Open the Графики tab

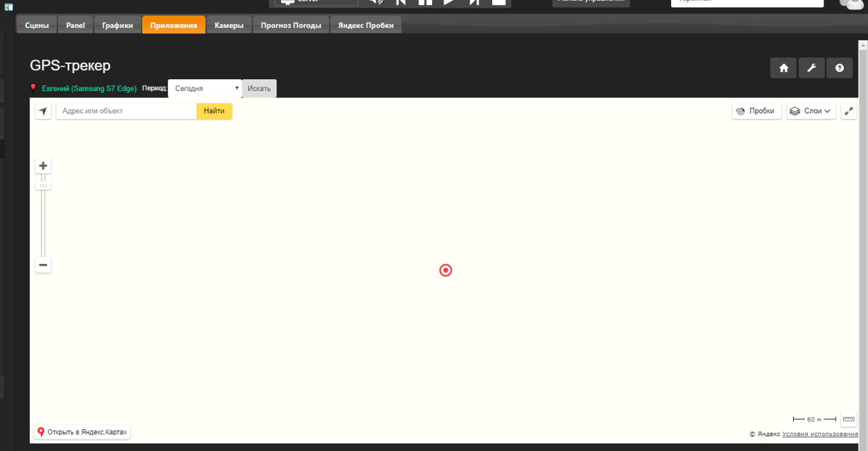118,25
